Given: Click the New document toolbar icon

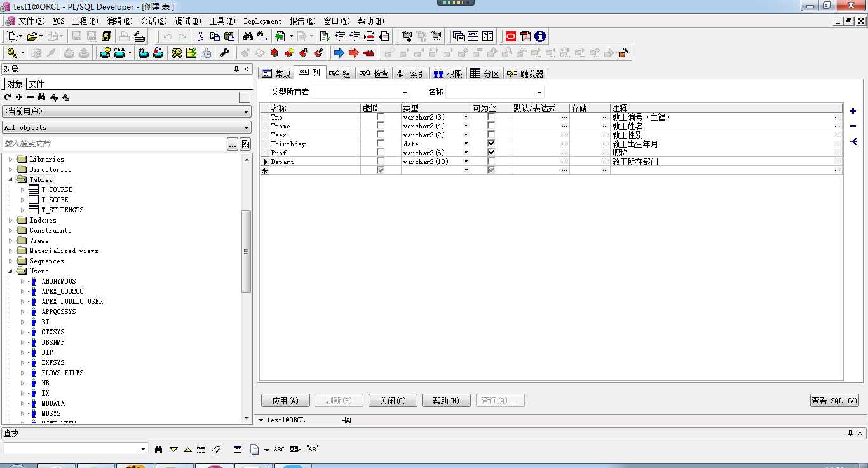Looking at the screenshot, I should pyautogui.click(x=13, y=36).
